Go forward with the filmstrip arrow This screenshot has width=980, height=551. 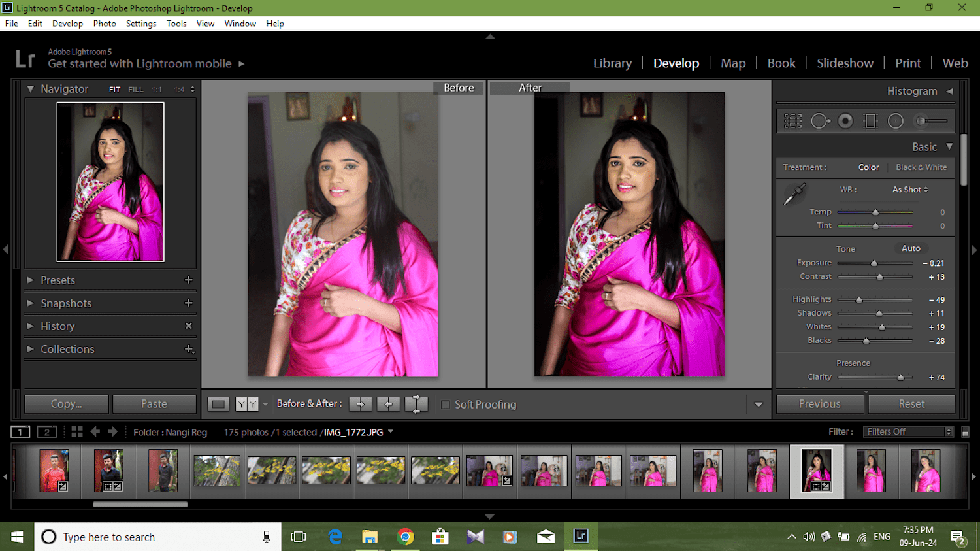pyautogui.click(x=112, y=432)
